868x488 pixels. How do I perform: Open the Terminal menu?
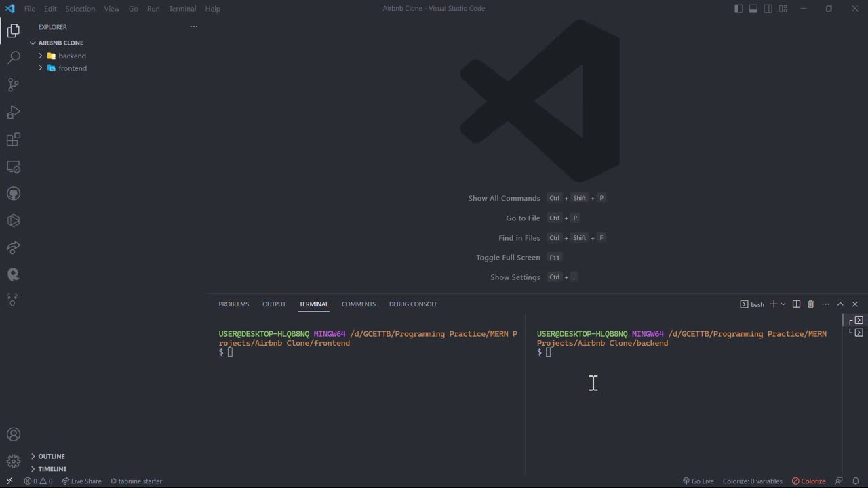tap(182, 9)
